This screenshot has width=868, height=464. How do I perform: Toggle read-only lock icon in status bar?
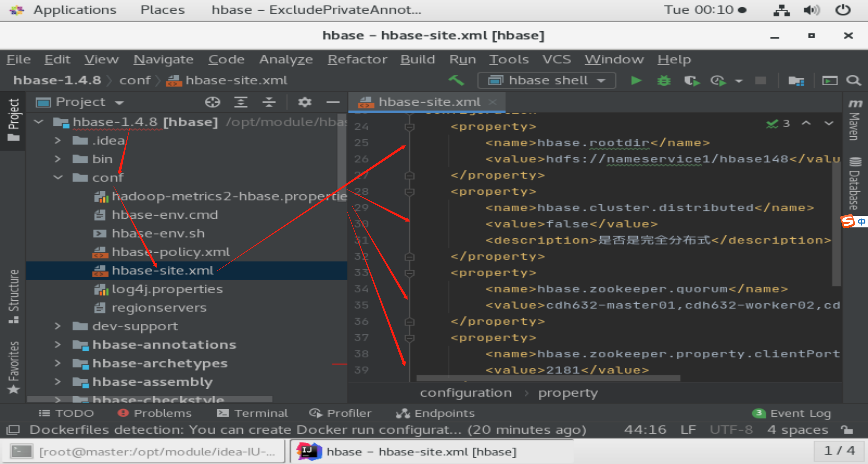(x=846, y=430)
